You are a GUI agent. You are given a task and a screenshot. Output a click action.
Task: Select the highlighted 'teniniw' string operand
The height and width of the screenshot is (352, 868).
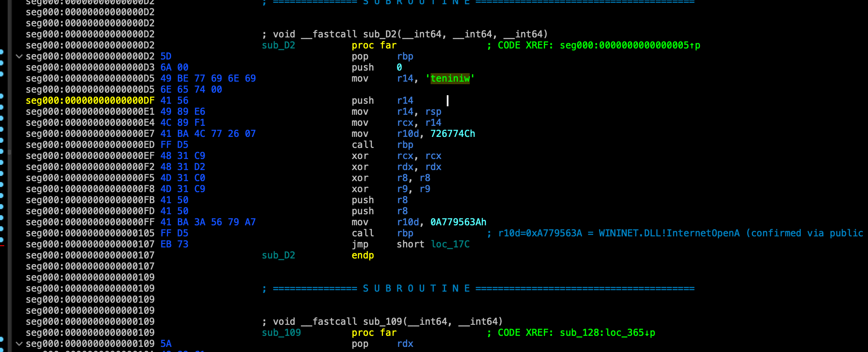pos(450,78)
